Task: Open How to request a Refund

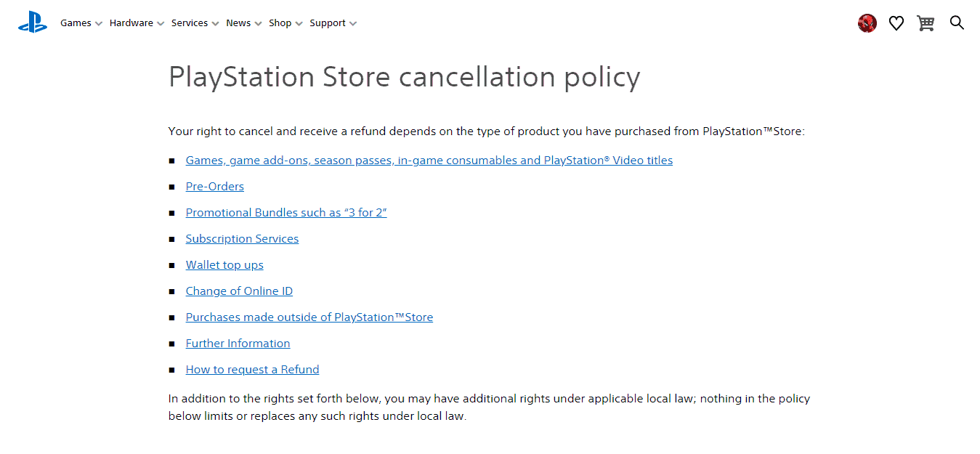Action: 252,369
